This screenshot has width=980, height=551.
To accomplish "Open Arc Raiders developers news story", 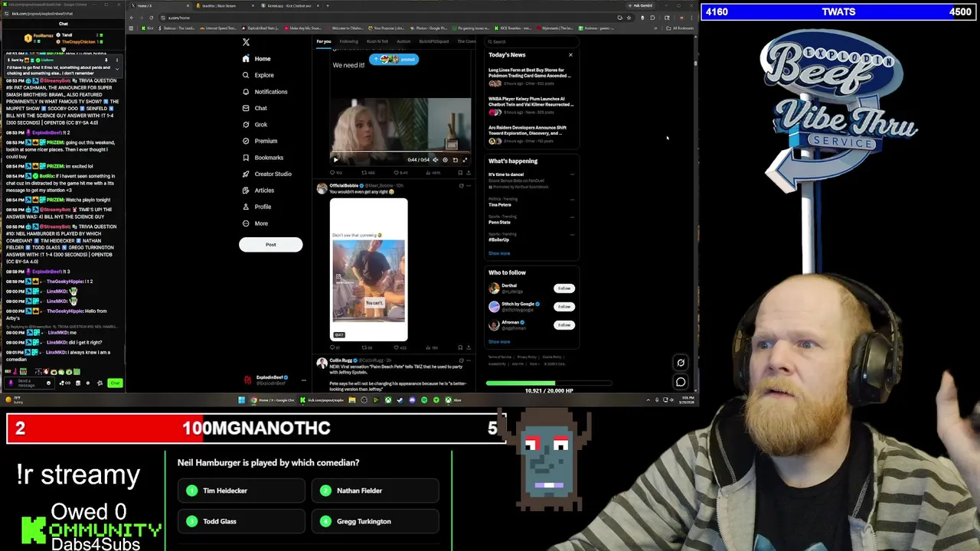I will click(531, 133).
